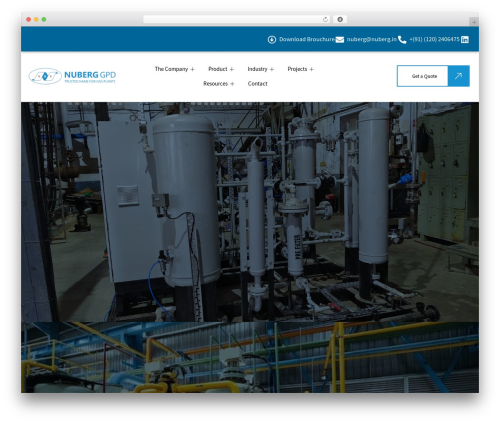Click the email envelope icon

[x=340, y=40]
